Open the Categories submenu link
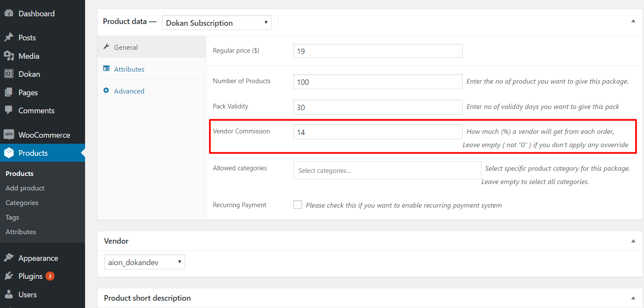The image size is (644, 308). pos(22,202)
